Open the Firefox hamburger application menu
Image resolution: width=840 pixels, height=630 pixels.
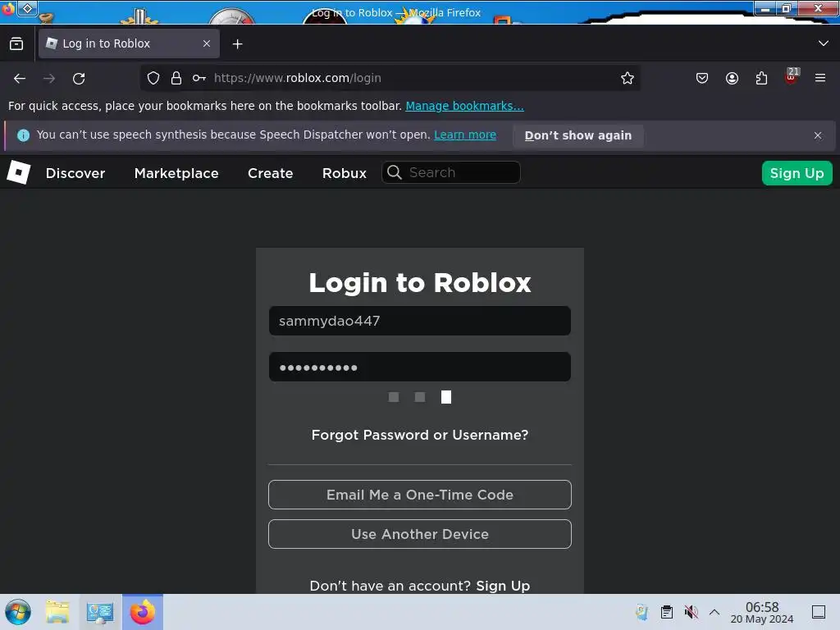click(820, 78)
